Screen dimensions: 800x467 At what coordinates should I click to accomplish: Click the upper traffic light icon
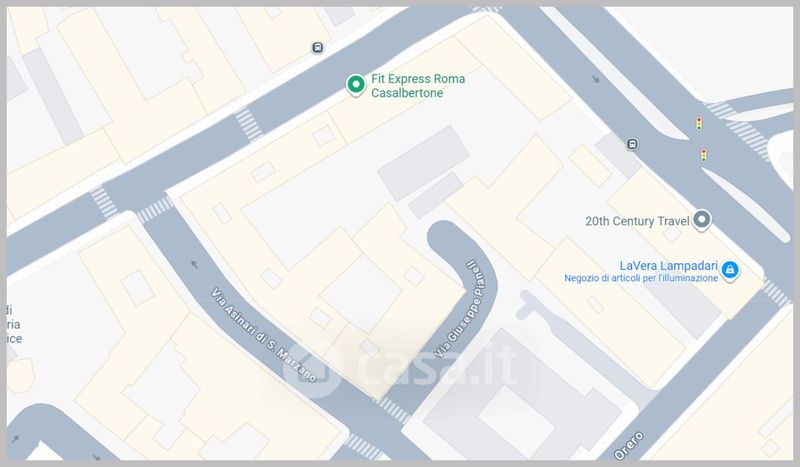click(x=699, y=124)
